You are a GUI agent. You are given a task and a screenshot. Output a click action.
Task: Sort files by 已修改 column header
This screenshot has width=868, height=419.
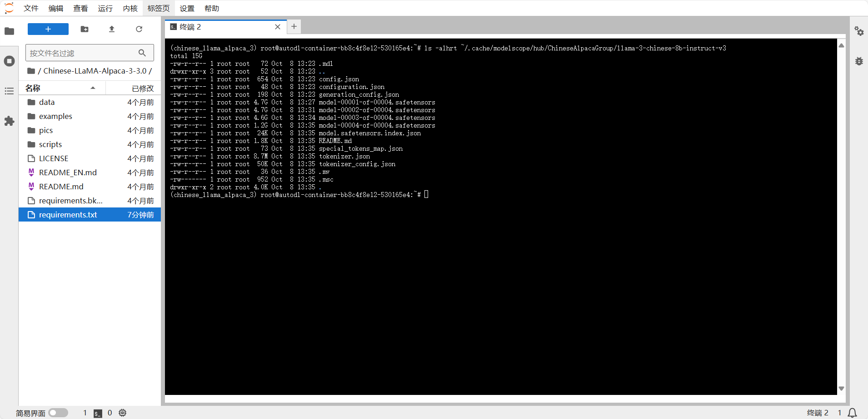(x=133, y=88)
